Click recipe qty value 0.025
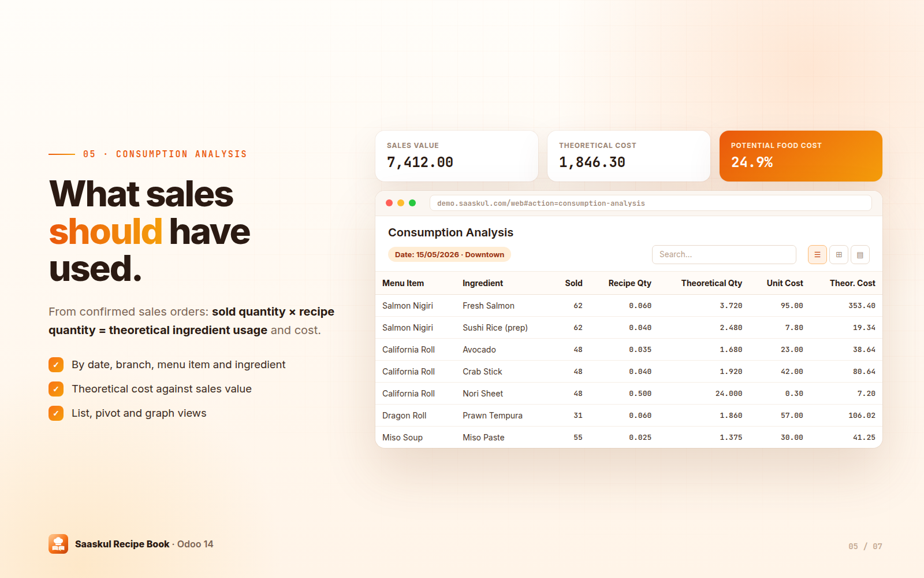Screen dimensions: 924x578 click(640, 438)
